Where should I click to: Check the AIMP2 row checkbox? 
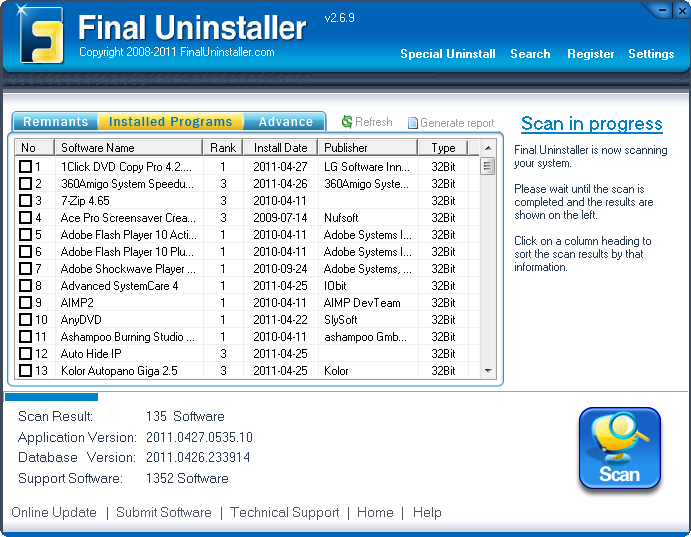(x=26, y=303)
